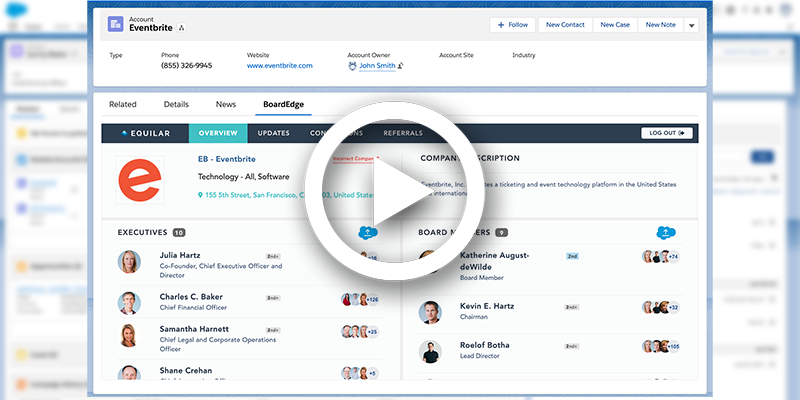Show Shane Crehan's +5 connections

click(x=372, y=373)
